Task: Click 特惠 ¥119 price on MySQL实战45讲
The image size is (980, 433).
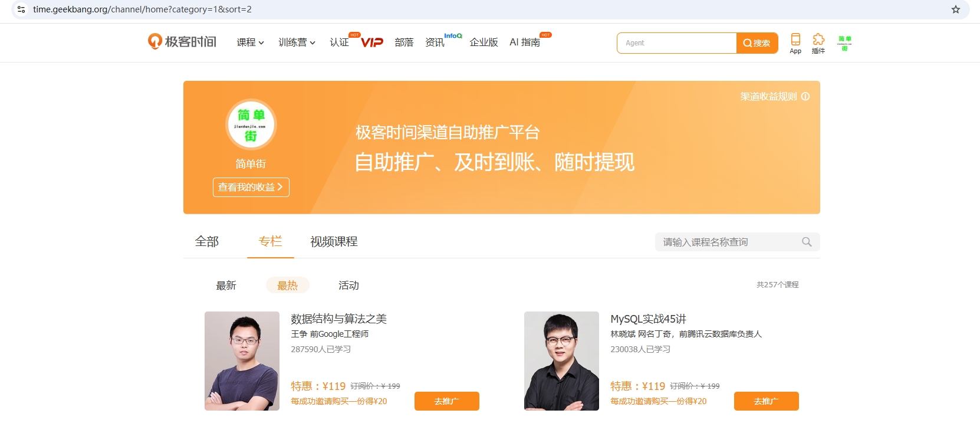Action: pyautogui.click(x=638, y=386)
